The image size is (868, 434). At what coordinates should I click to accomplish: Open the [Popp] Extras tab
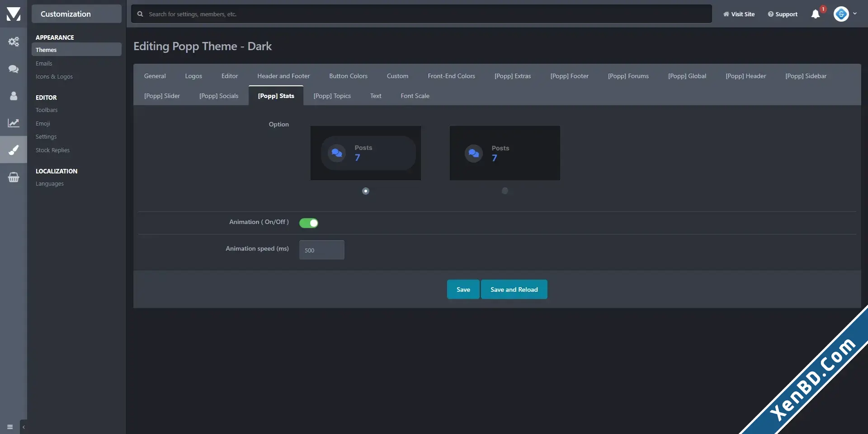513,76
